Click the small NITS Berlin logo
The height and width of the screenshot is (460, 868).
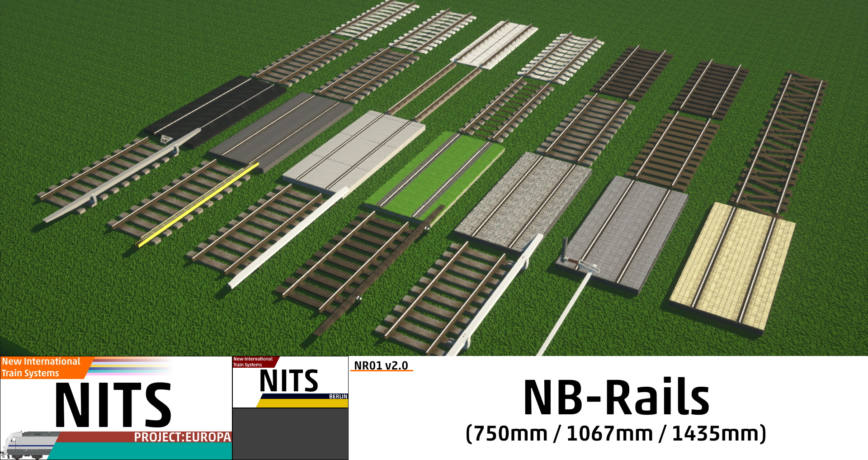[290, 382]
